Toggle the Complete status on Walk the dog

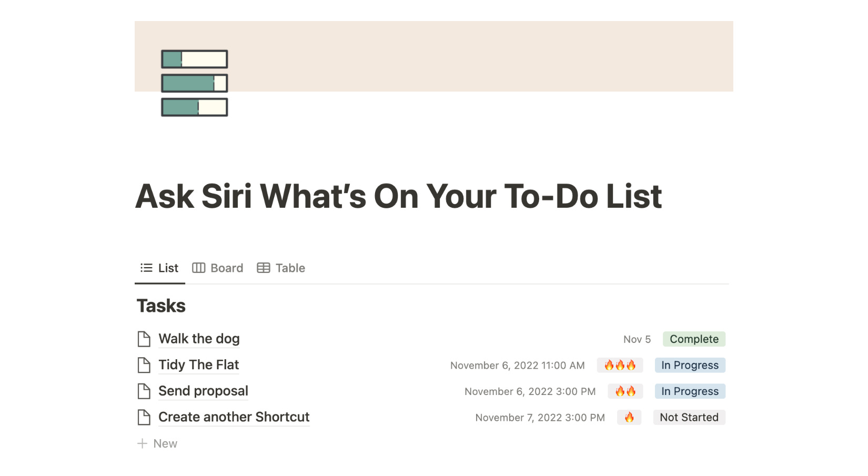tap(693, 339)
